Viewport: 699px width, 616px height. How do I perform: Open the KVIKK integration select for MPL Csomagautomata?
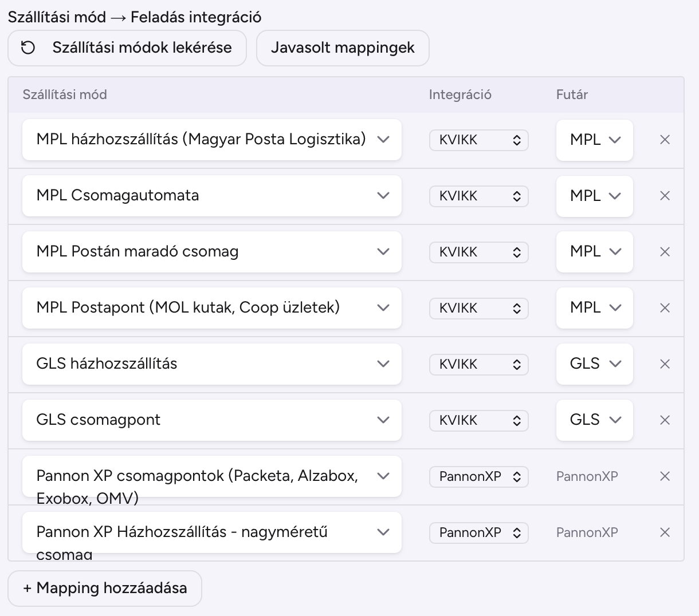tap(479, 196)
